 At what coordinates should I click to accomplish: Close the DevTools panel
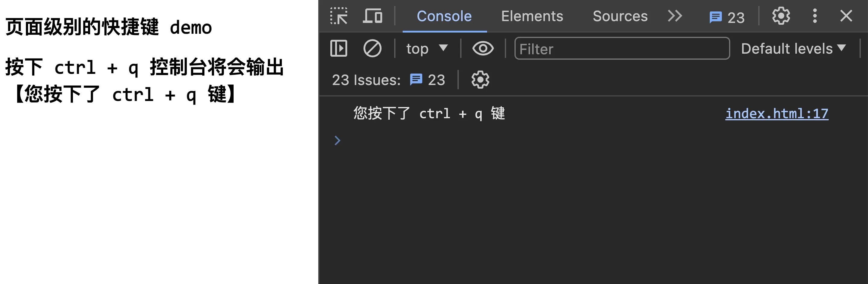846,16
